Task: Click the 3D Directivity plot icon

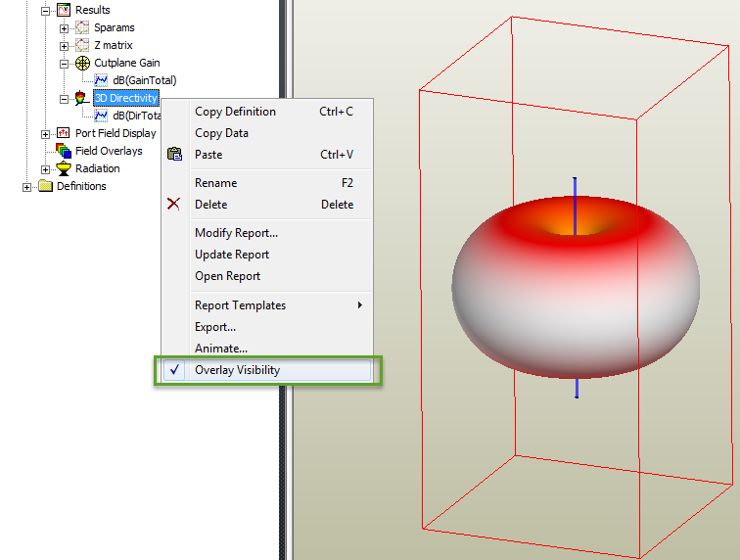Action: pos(81,98)
